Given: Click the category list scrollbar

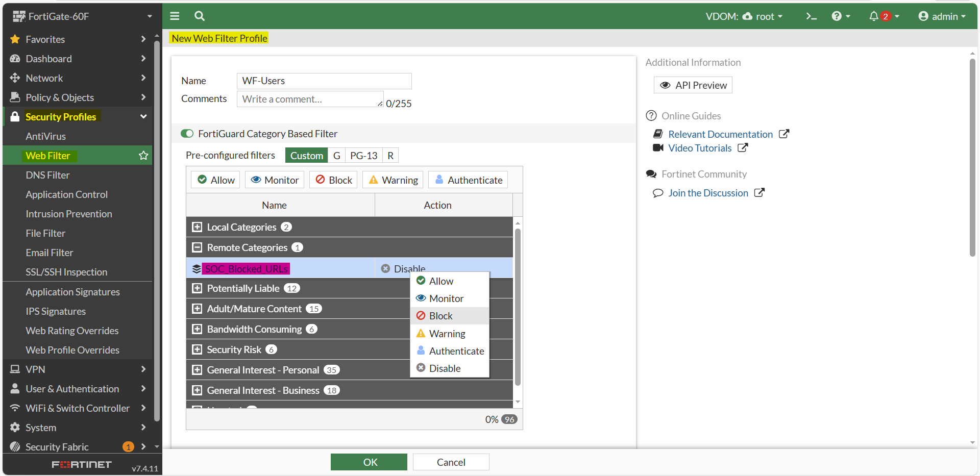Looking at the screenshot, I should [518, 306].
